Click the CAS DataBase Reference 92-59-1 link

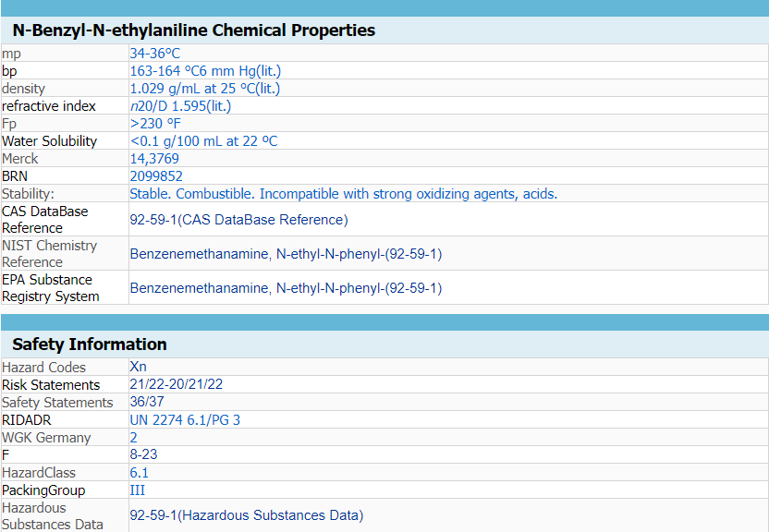(x=238, y=220)
